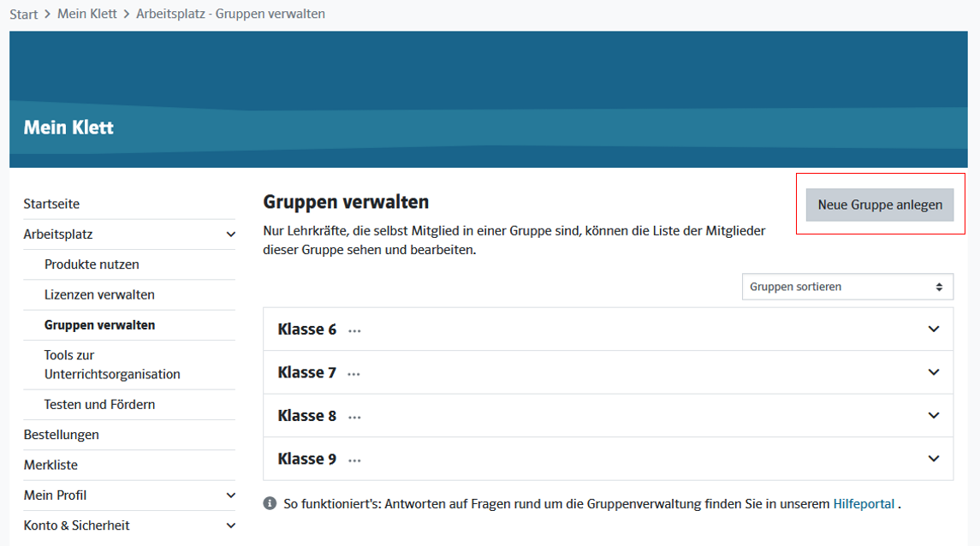The image size is (980, 546).
Task: Click the Mein Klett breadcrumb link
Action: click(87, 14)
